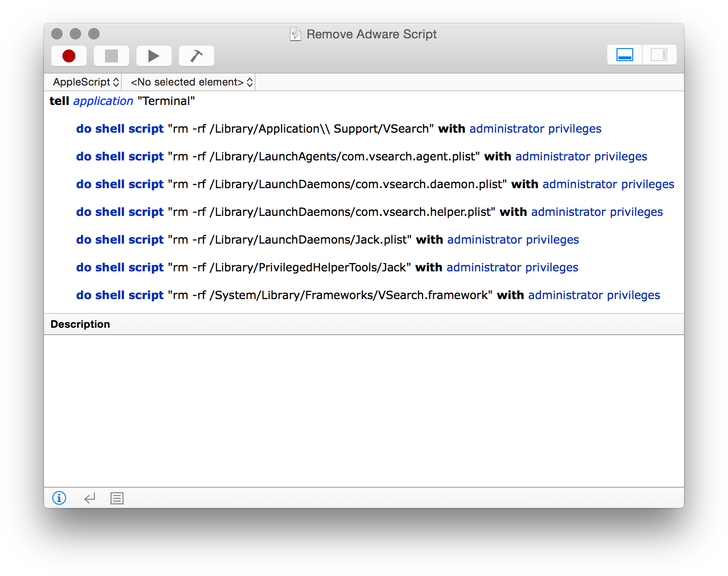Close the Remove Adware Script window
Image resolution: width=728 pixels, height=576 pixels.
coord(57,34)
